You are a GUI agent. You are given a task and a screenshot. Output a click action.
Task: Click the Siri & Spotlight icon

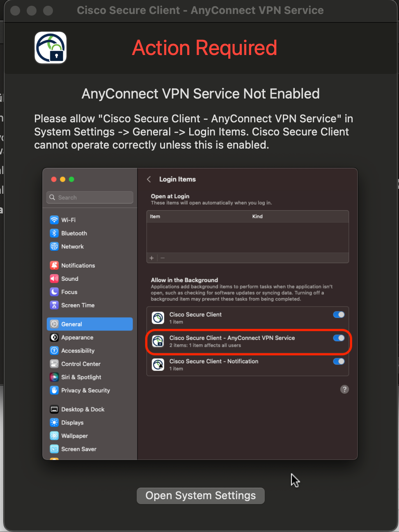point(54,377)
